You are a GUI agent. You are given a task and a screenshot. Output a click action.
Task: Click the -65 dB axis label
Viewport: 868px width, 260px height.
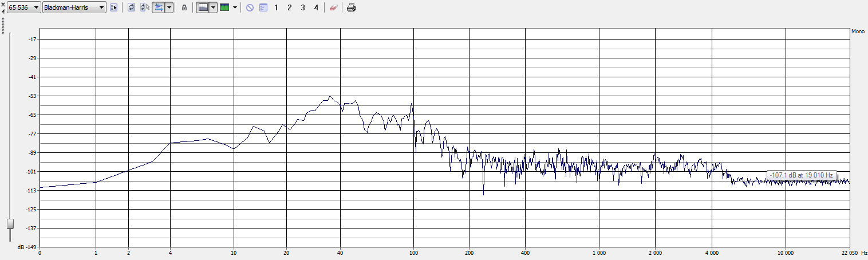coord(32,115)
